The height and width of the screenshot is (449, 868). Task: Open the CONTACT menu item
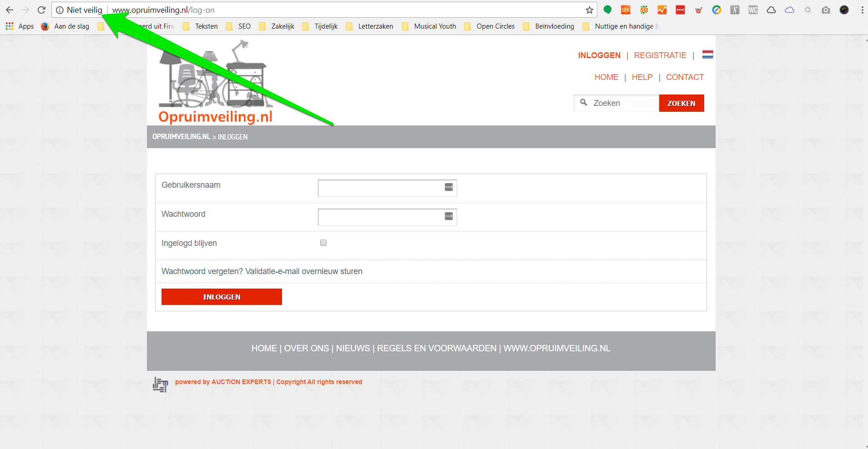[685, 77]
